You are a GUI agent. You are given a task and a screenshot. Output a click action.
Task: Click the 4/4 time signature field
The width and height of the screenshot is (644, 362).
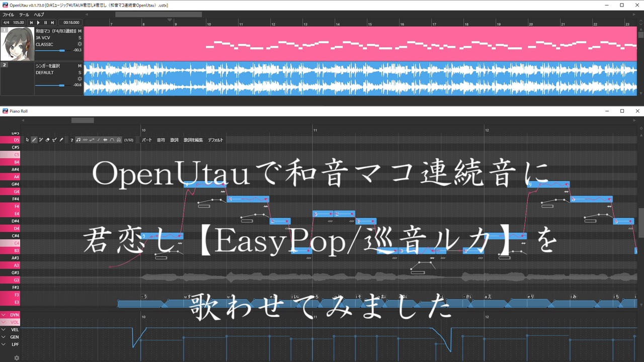pyautogui.click(x=7, y=23)
